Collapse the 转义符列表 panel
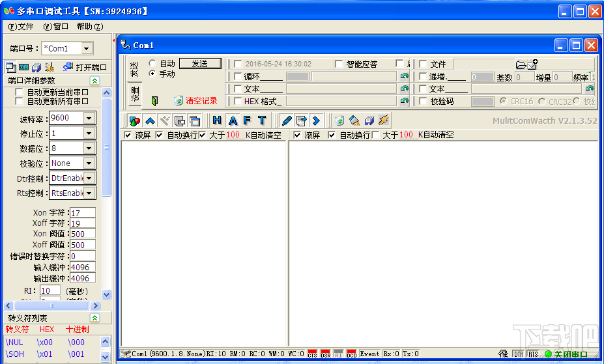 [x=94, y=318]
